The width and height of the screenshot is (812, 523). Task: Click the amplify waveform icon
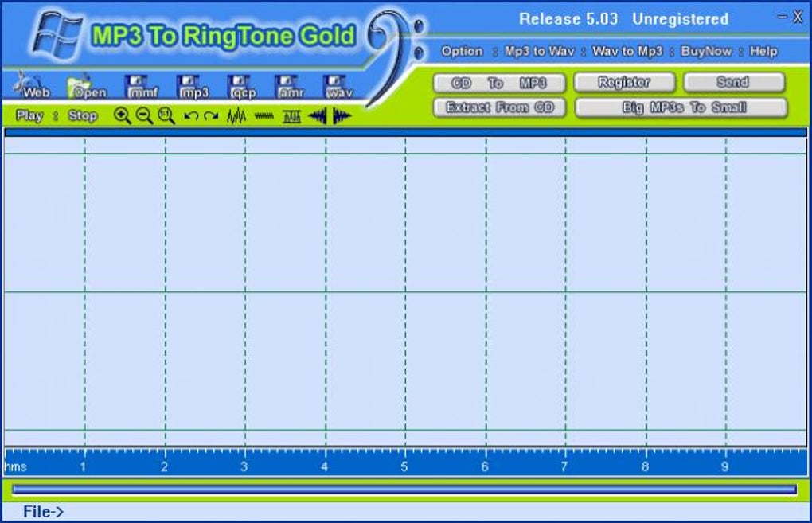(x=236, y=116)
